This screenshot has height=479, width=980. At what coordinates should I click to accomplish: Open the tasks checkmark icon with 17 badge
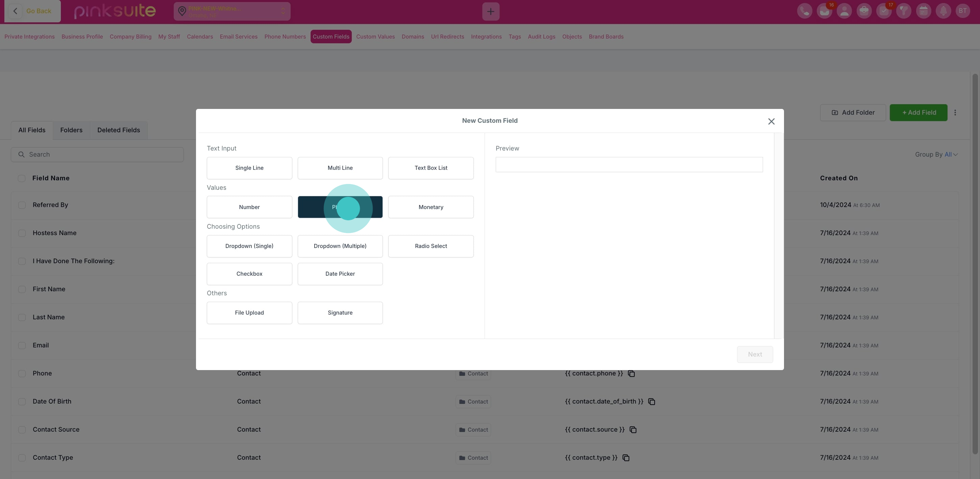(x=883, y=11)
